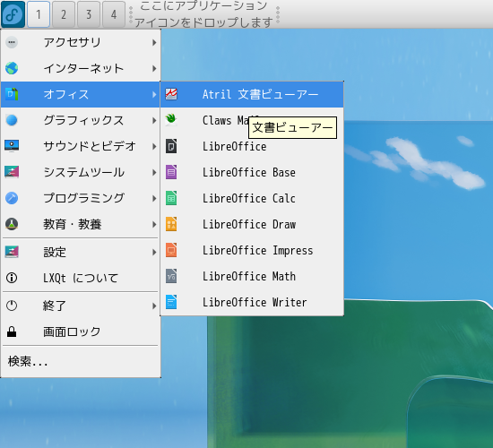This screenshot has width=493, height=448.
Task: Open the 設定 menu entry
Action: 81,252
